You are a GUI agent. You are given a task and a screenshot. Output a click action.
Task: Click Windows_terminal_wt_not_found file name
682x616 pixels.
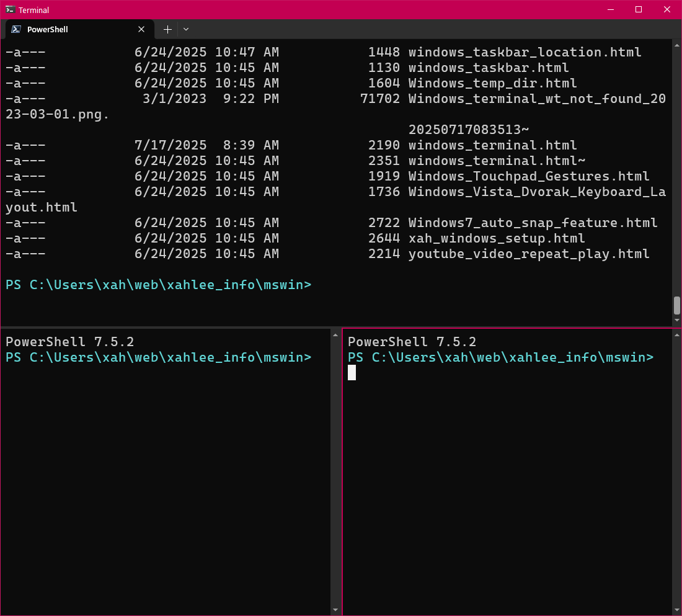(x=537, y=99)
